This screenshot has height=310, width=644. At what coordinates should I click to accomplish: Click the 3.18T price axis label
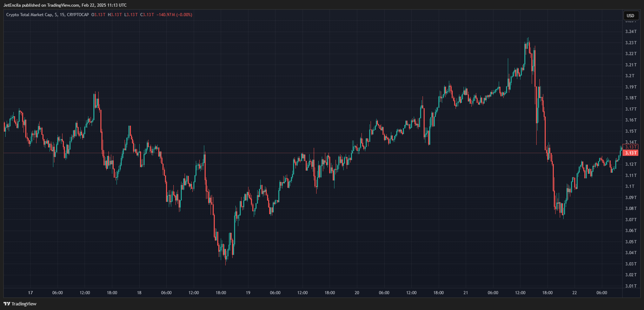[631, 98]
